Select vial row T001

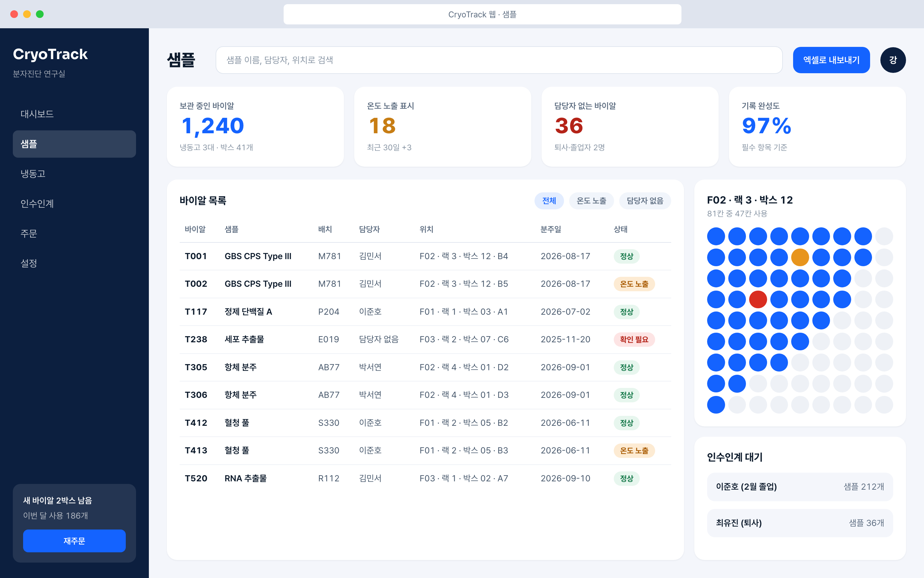point(425,256)
